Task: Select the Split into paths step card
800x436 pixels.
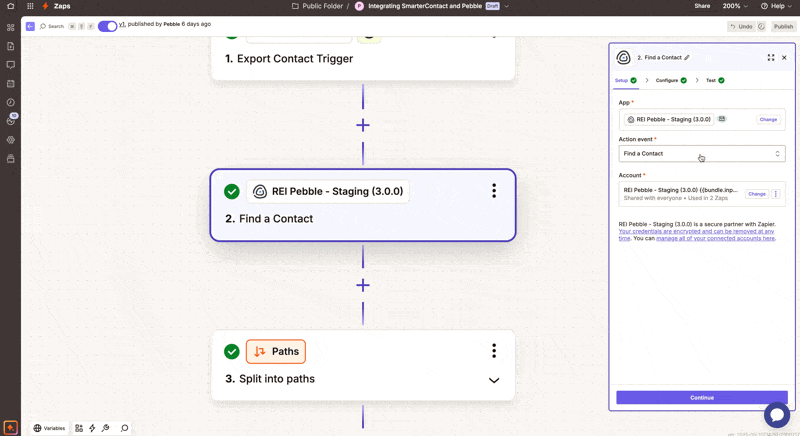Action: [363, 365]
